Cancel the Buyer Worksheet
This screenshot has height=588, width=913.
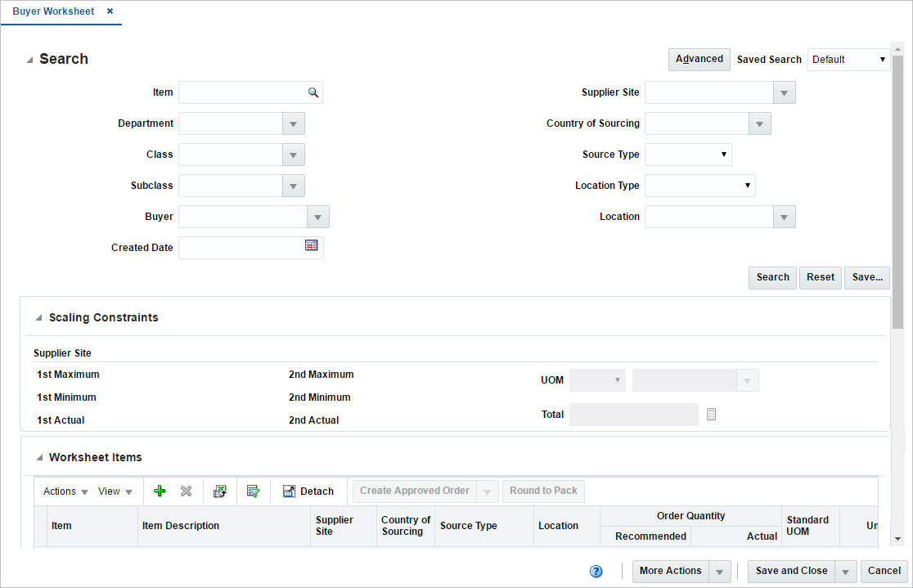click(884, 571)
